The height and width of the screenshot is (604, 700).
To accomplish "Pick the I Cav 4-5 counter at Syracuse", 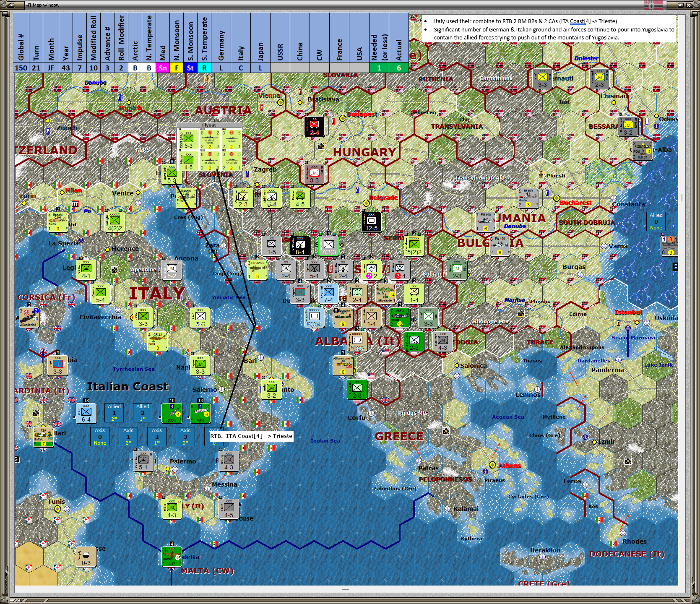I will pyautogui.click(x=229, y=509).
